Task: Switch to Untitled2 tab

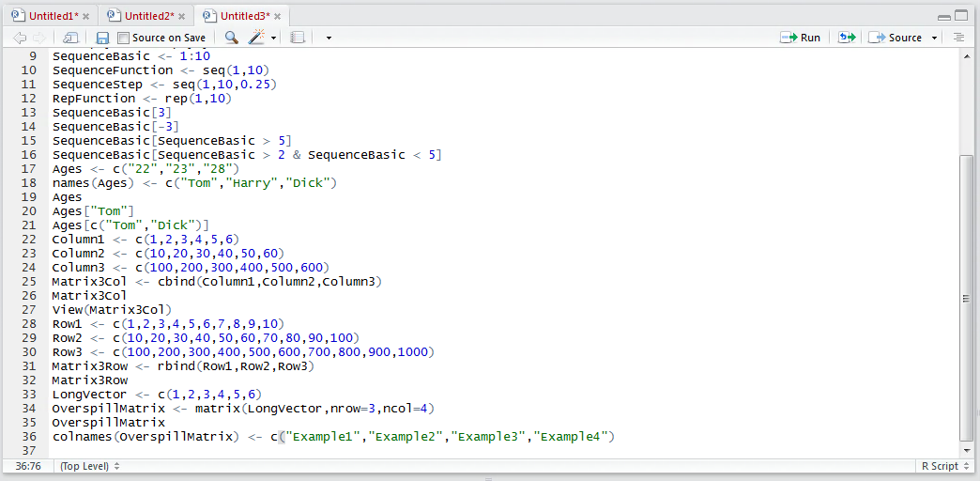Action: coord(144,16)
